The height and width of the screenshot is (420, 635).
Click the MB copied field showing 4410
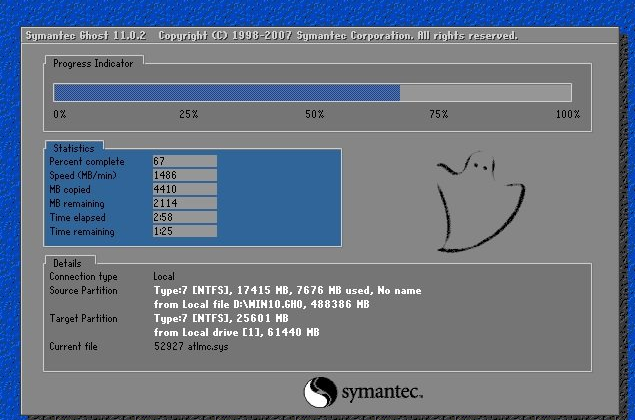(184, 189)
